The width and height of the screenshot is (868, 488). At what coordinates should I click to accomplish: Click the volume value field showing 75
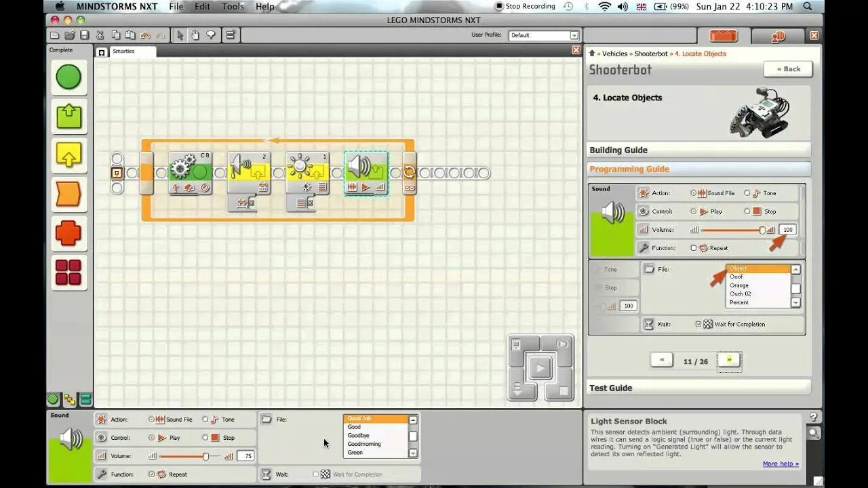pos(245,456)
